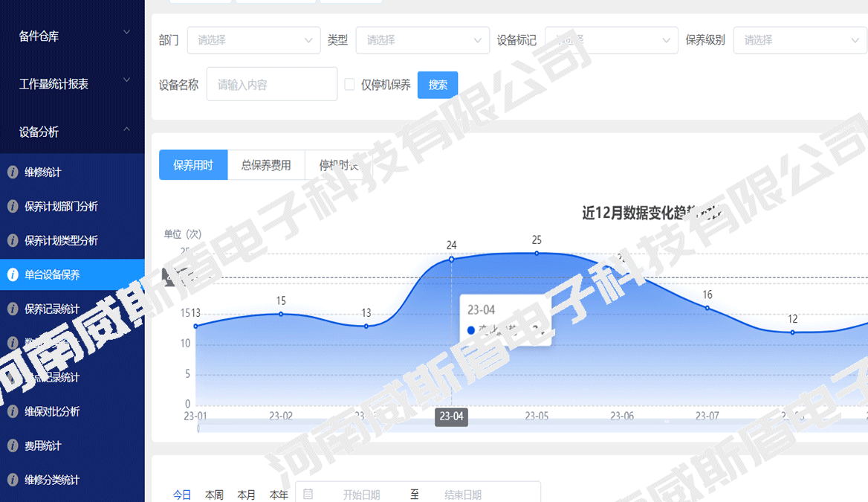Click info icon beside 费用统计

pos(12,446)
